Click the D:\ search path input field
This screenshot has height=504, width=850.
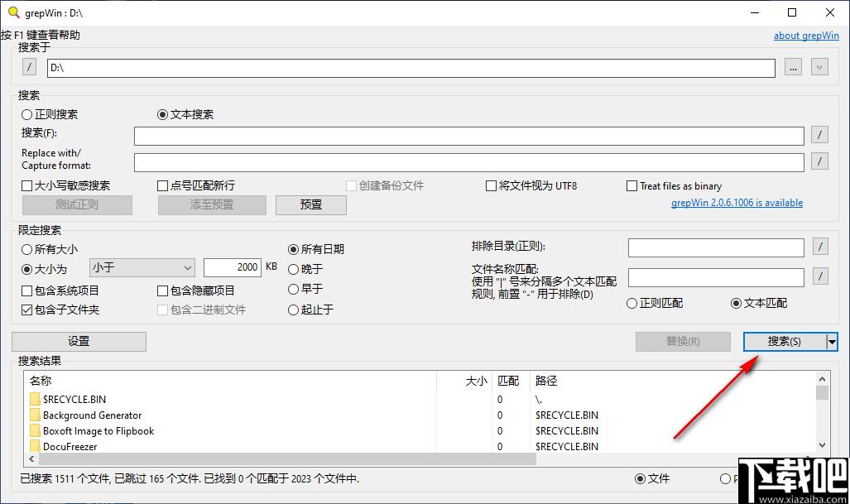click(x=411, y=68)
